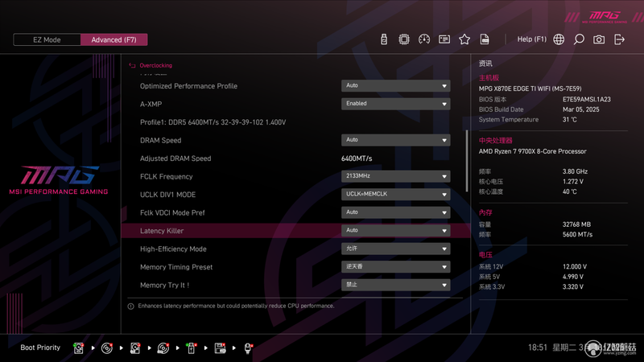Click the Boot Priority label
644x362 pixels.
click(x=40, y=348)
